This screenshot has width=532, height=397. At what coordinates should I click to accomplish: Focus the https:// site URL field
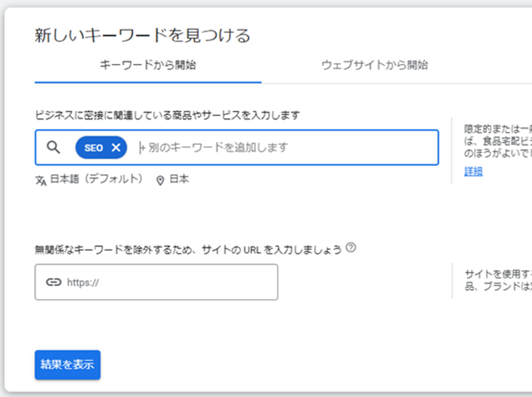(x=156, y=282)
